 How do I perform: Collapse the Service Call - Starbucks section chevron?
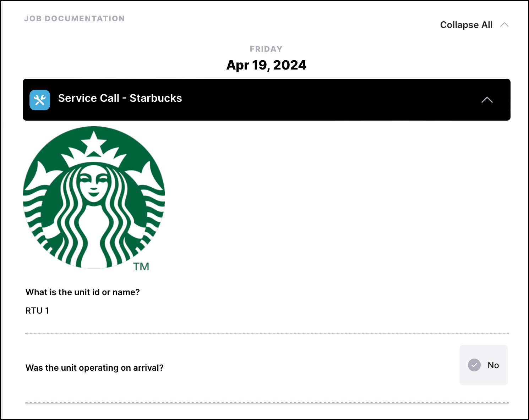487,100
